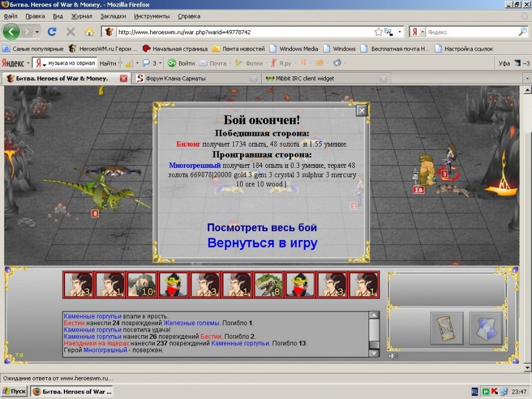Reload the page with the refresh icon

pyautogui.click(x=52, y=32)
